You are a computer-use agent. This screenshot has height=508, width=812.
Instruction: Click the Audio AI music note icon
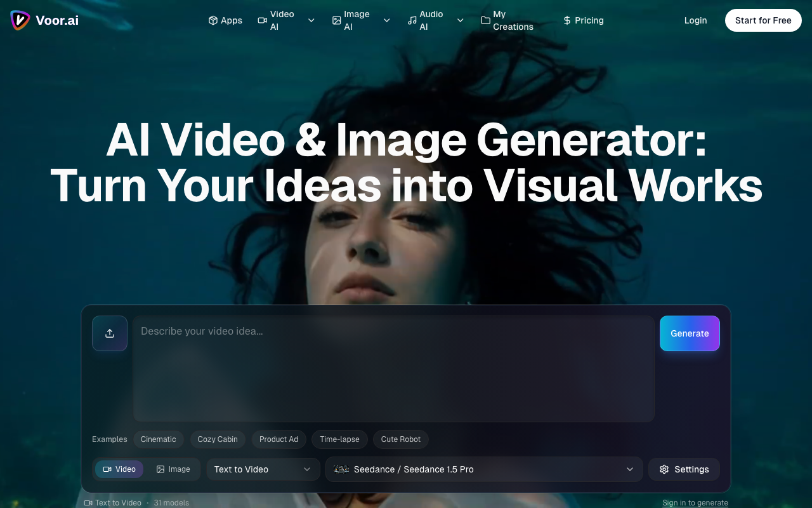(412, 20)
